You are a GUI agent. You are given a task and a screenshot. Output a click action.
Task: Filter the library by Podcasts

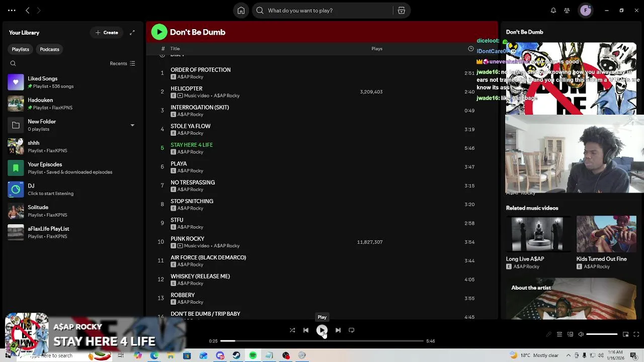point(49,49)
